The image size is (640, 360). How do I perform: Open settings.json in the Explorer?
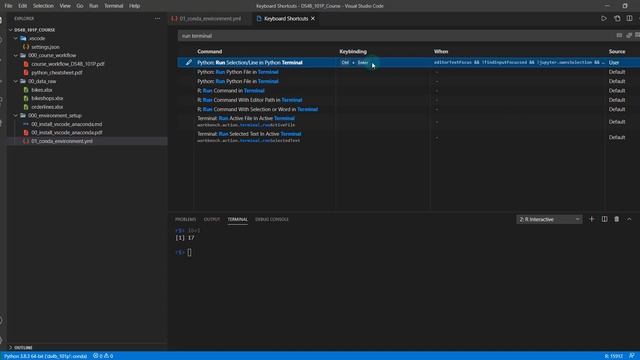45,47
